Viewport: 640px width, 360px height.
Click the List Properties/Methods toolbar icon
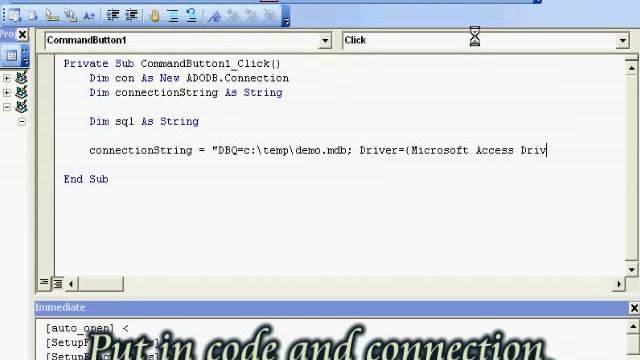pos(15,16)
